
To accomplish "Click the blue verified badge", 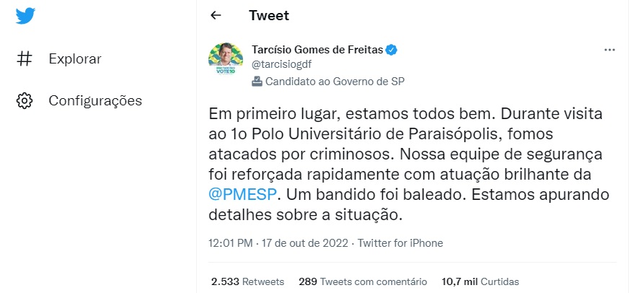I will [x=391, y=50].
